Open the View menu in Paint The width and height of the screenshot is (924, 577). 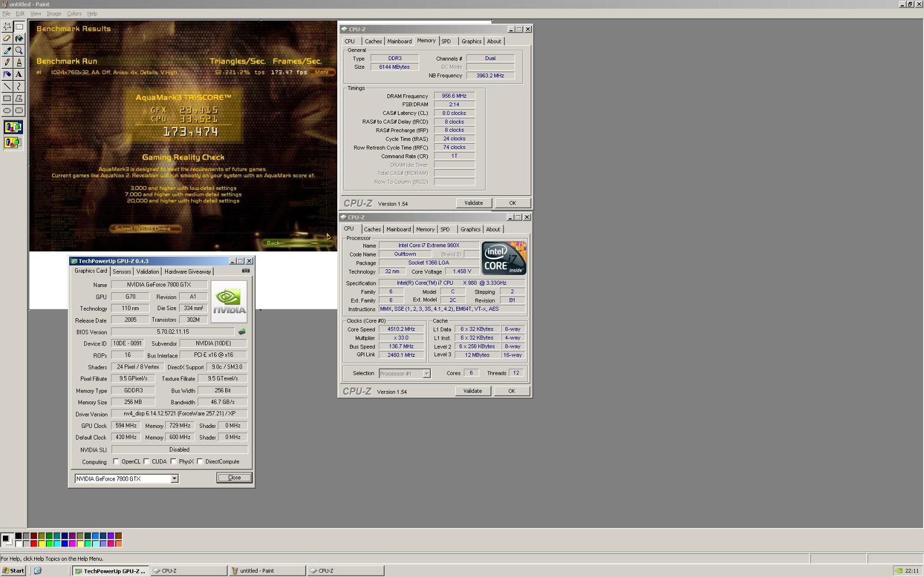(x=35, y=13)
